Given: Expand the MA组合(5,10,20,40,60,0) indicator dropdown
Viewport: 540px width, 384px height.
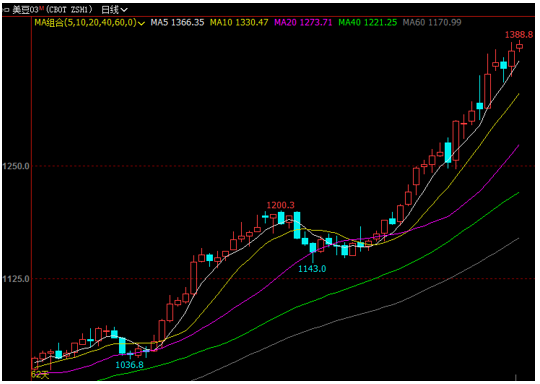Looking at the screenshot, I should pos(90,23).
